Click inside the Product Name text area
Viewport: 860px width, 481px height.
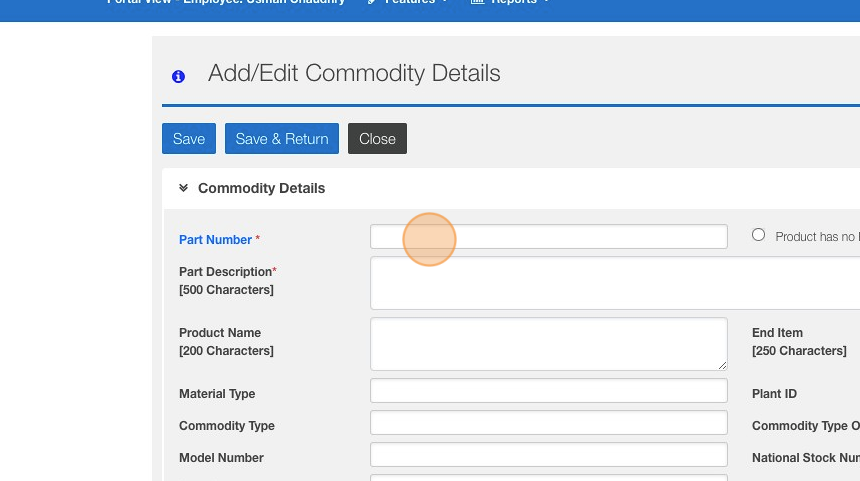[x=548, y=344]
